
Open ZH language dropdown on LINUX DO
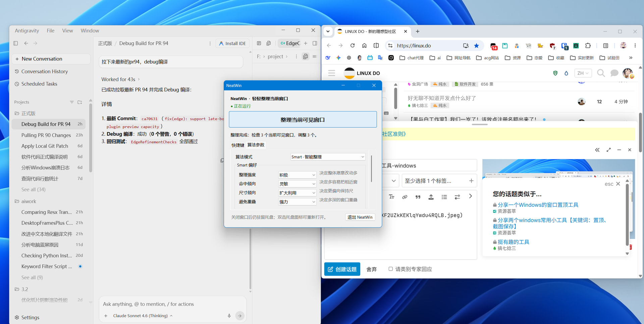coord(583,73)
